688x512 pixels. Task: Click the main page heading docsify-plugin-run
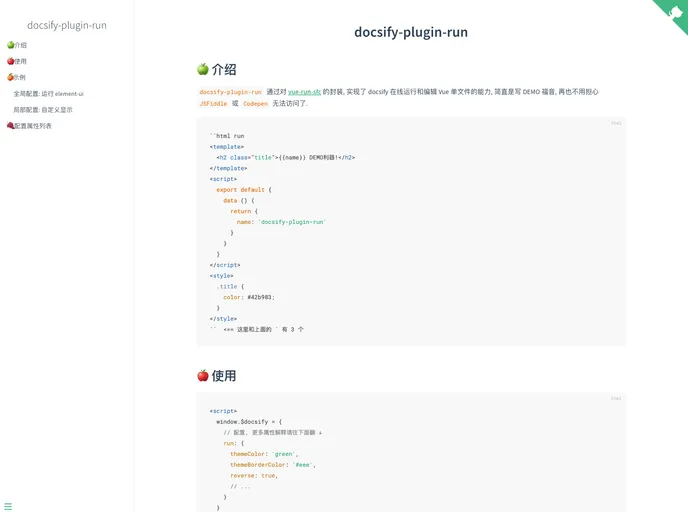coord(411,32)
